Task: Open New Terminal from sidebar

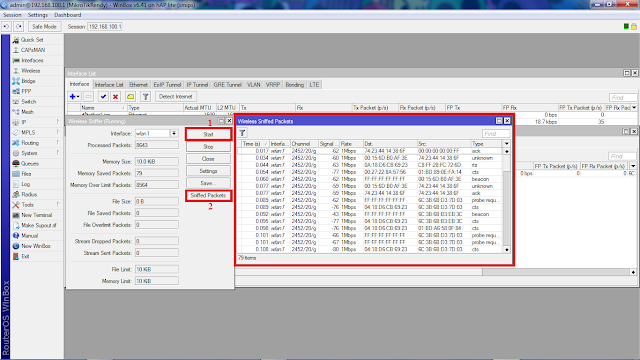Action: [x=36, y=215]
